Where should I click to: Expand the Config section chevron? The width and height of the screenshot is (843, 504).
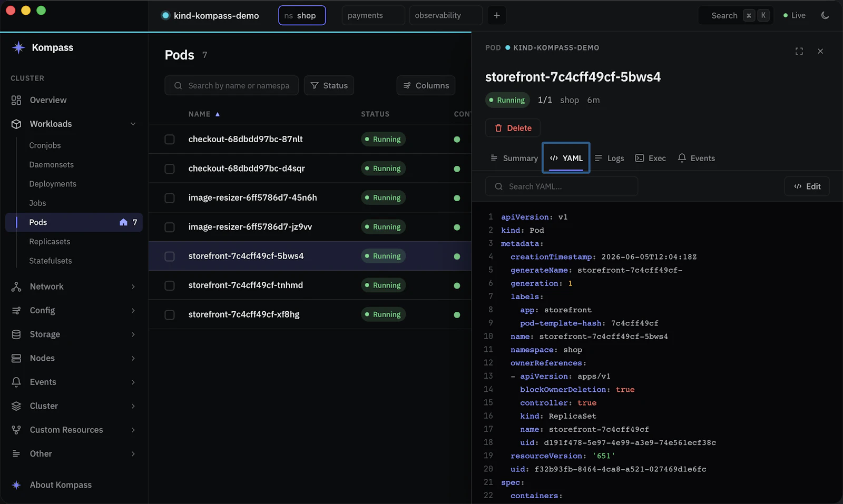(x=133, y=310)
